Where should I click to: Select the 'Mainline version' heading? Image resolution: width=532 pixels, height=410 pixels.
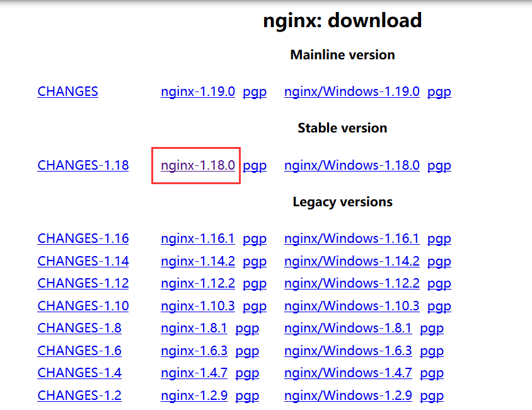342,55
